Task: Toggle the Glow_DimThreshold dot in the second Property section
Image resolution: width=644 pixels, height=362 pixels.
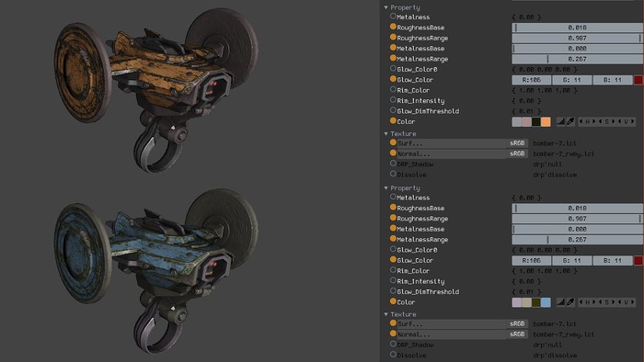Action: click(x=393, y=291)
